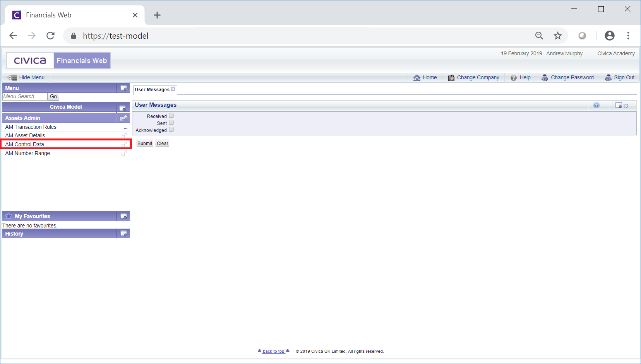Close the Financials Web browser tab
This screenshot has height=364, width=641.
pyautogui.click(x=135, y=15)
